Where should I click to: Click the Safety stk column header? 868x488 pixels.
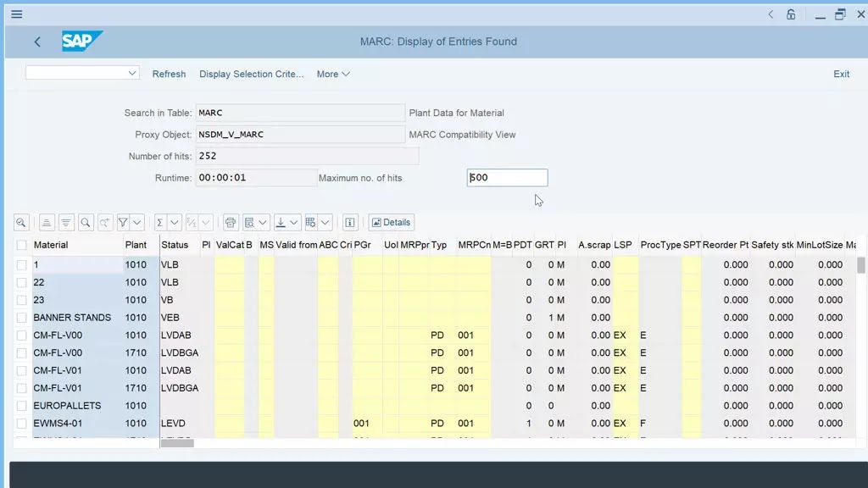click(772, 245)
